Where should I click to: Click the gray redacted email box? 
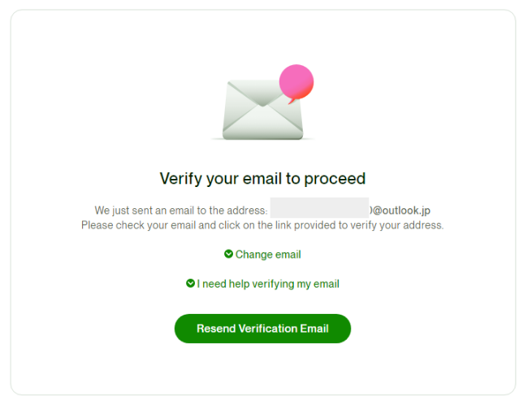point(320,207)
